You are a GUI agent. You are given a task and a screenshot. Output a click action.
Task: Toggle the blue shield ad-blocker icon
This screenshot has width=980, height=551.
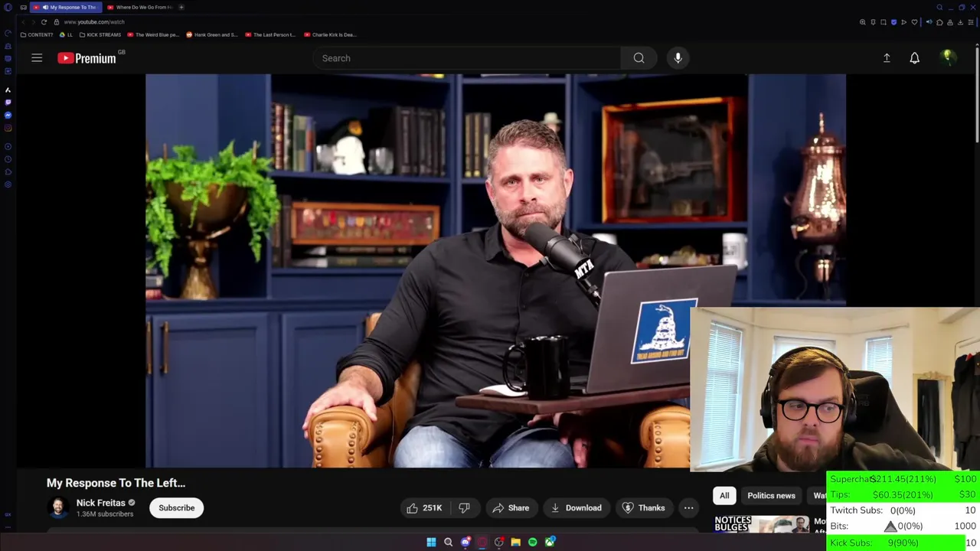893,22
